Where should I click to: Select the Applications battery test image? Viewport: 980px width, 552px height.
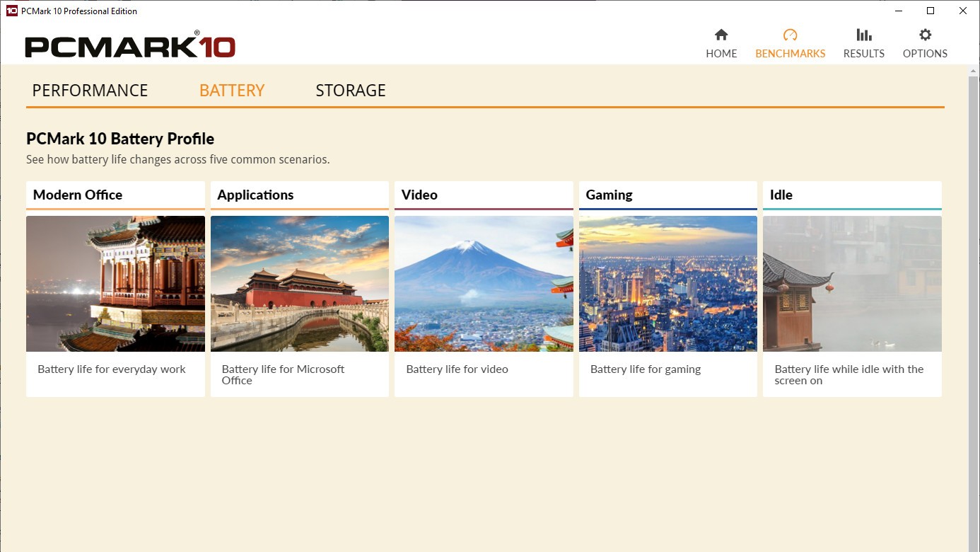pyautogui.click(x=300, y=283)
